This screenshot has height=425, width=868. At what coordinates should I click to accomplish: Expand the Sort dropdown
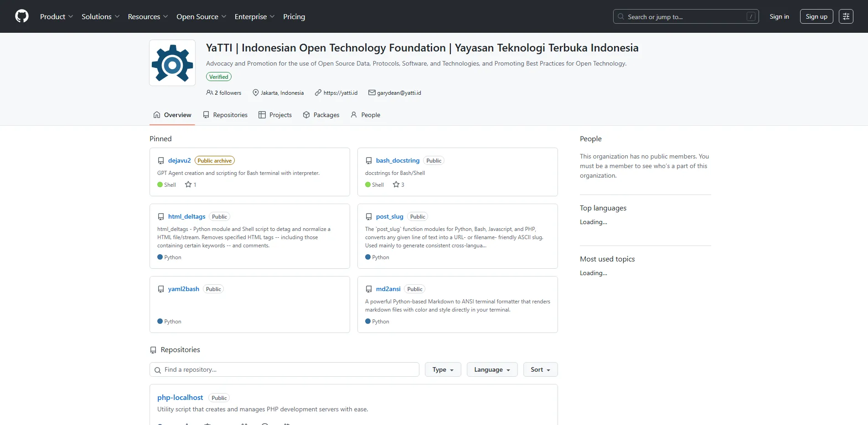pos(540,369)
